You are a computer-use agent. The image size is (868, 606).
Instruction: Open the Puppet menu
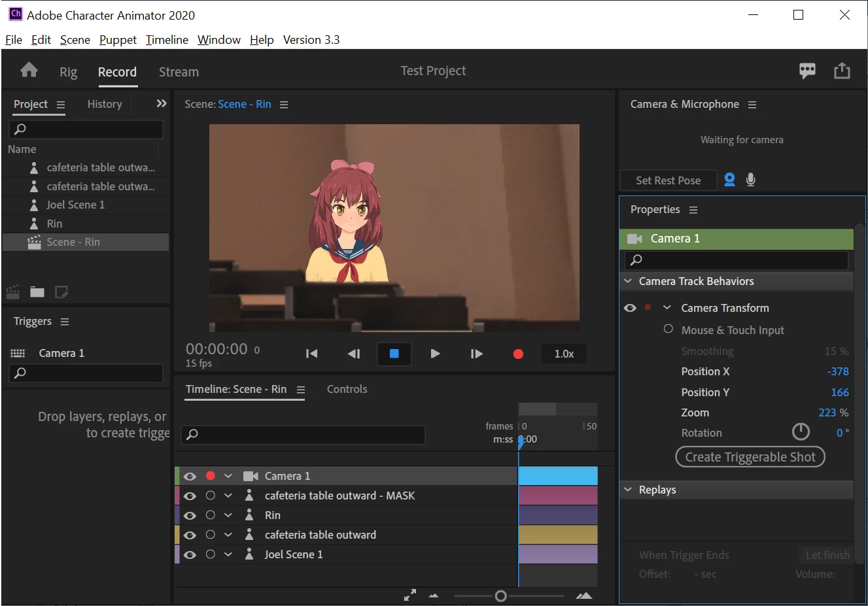[x=118, y=40]
